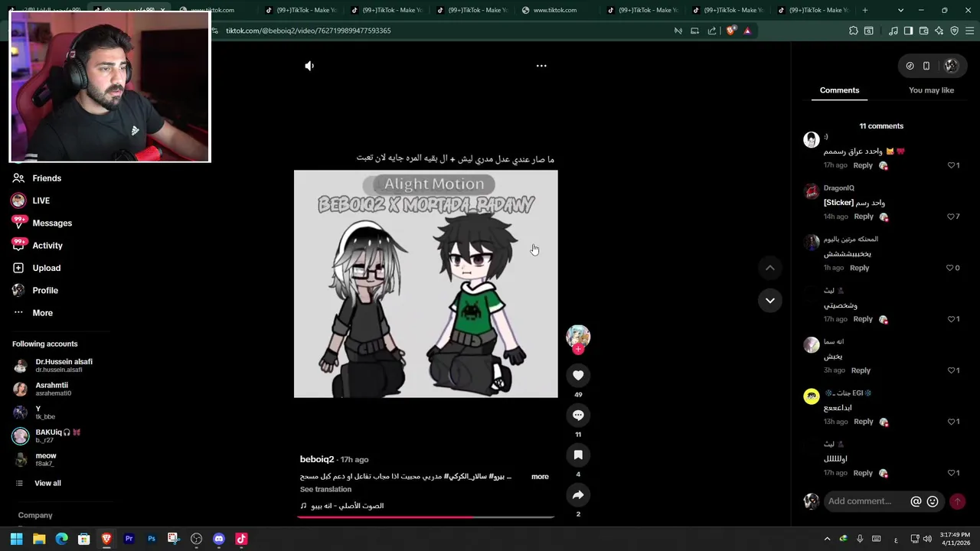Image resolution: width=980 pixels, height=551 pixels.
Task: Reply to the comment posted 13h ago
Action: pos(864,422)
